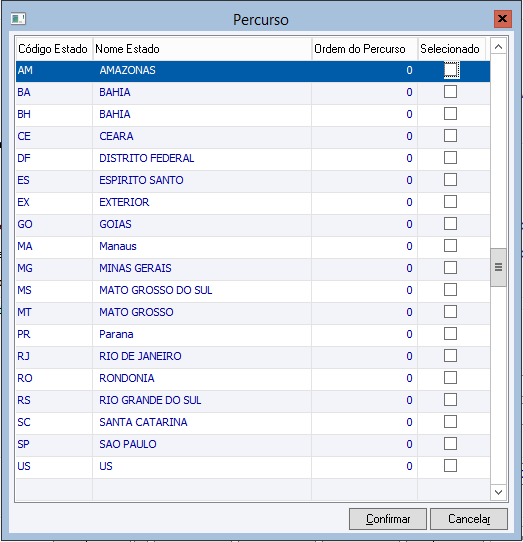
Task: Click the Nome Estado column header
Action: (202, 49)
